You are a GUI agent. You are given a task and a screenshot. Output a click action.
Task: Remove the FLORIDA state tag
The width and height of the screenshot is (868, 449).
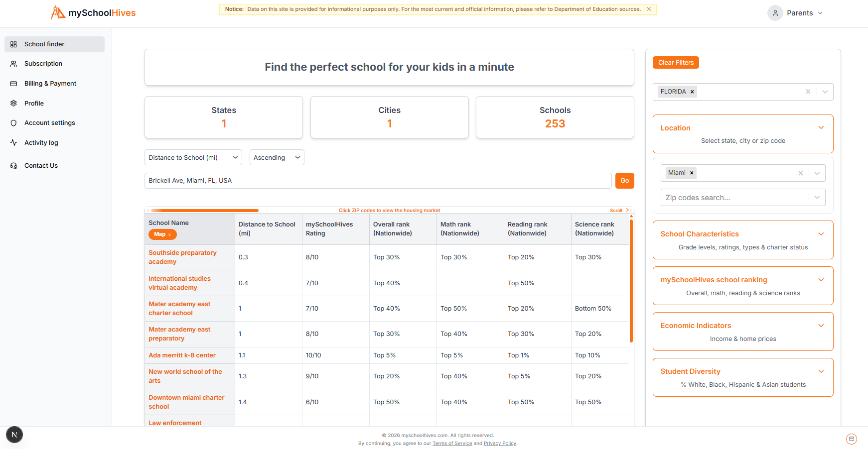(x=692, y=92)
